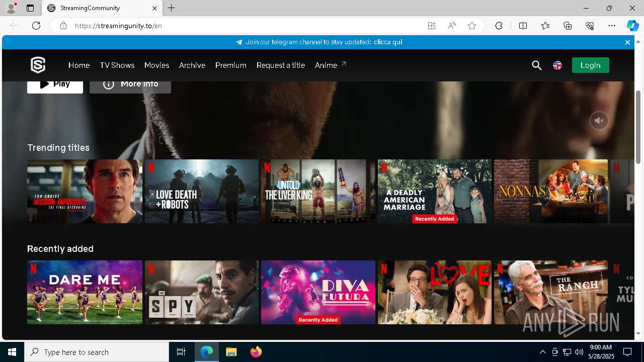This screenshot has width=644, height=362.
Task: Open the site search magnifier icon
Action: pyautogui.click(x=537, y=65)
